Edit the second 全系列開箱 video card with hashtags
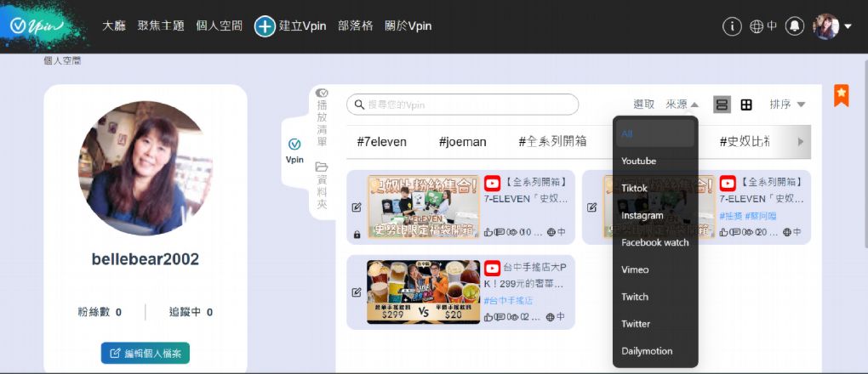This screenshot has width=868, height=374. coord(591,207)
